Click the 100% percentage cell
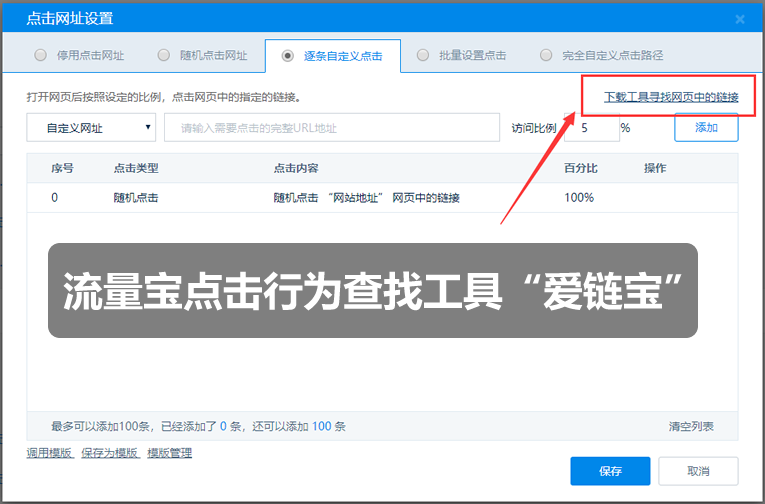The width and height of the screenshot is (765, 504). [579, 198]
